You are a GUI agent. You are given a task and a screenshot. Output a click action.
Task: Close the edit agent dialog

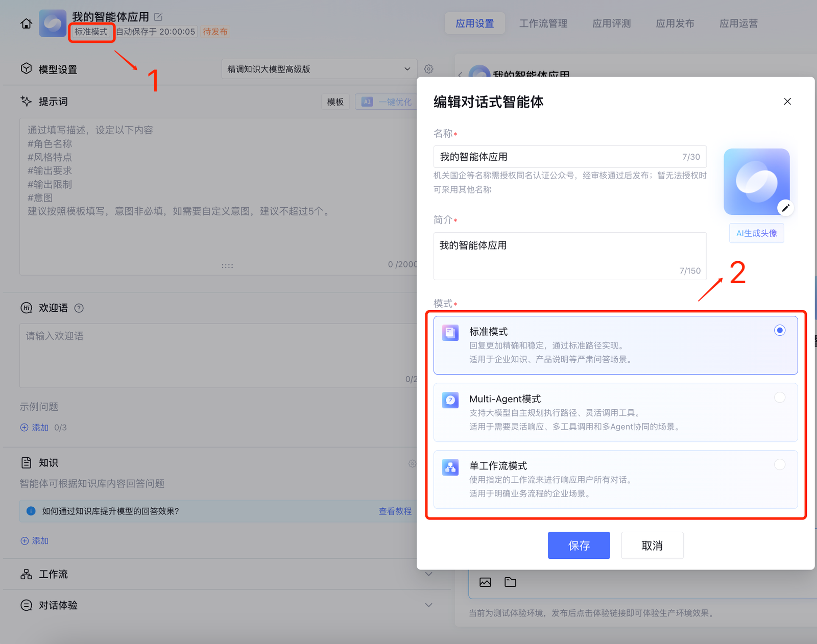pos(787,102)
